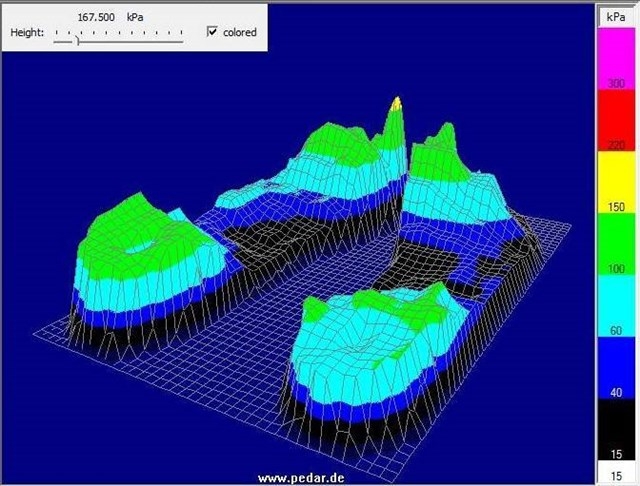Click the green swatch labeled 100
The width and height of the screenshot is (640, 486).
[x=616, y=244]
